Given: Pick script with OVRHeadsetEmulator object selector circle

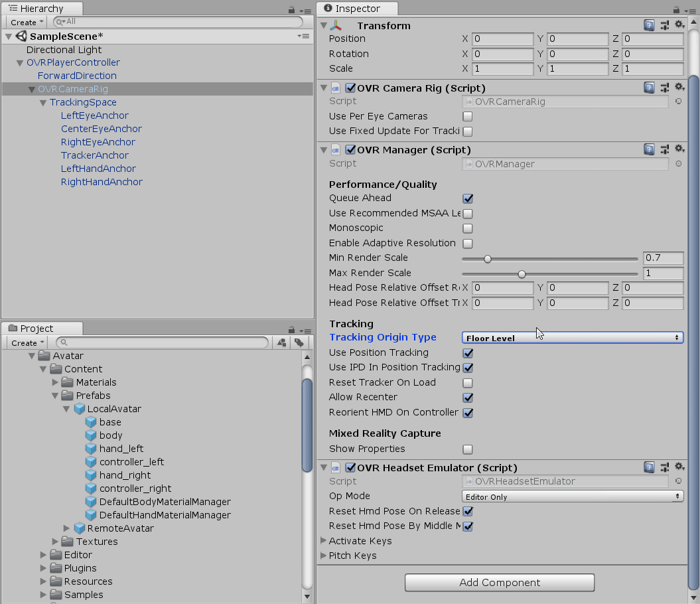Looking at the screenshot, I should [679, 481].
